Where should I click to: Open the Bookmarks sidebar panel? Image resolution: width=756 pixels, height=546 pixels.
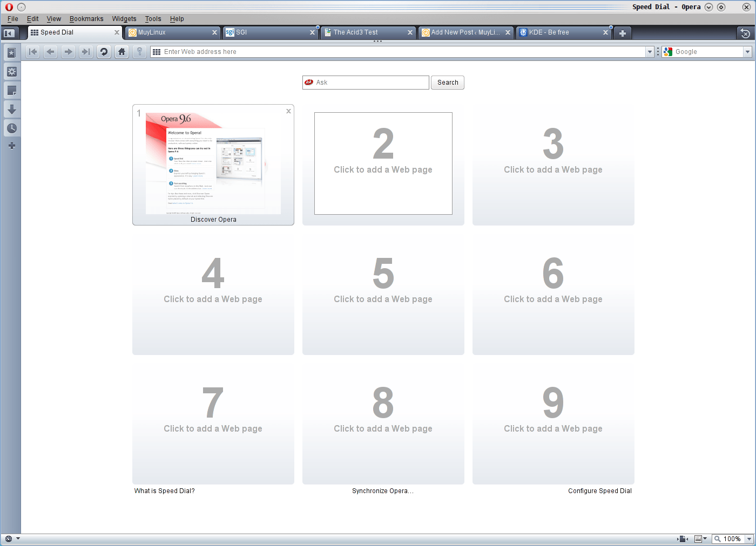click(x=11, y=53)
